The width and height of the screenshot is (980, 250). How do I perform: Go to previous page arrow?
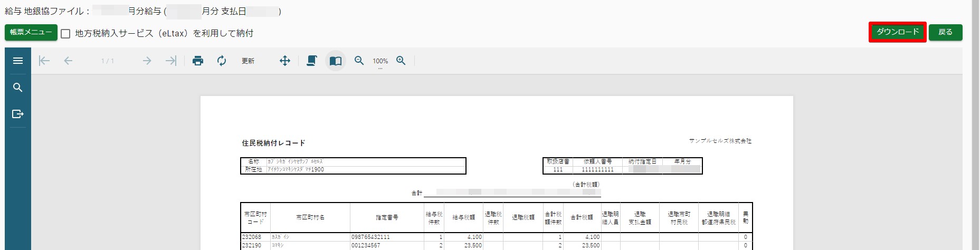point(68,61)
